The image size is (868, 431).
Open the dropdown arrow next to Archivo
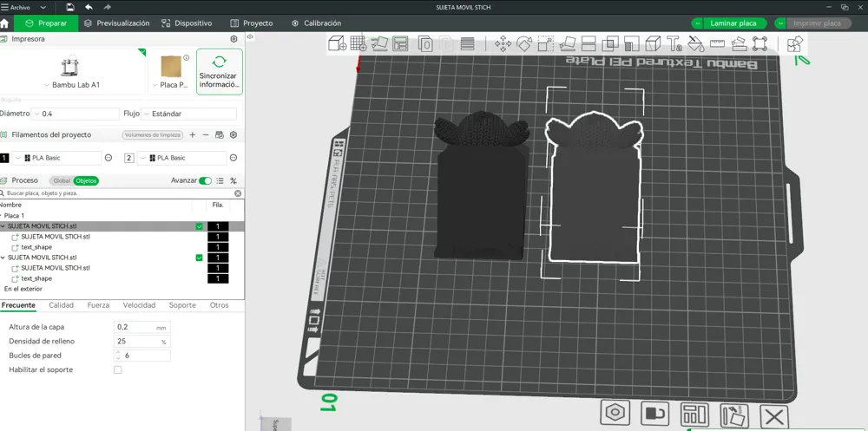(x=43, y=8)
